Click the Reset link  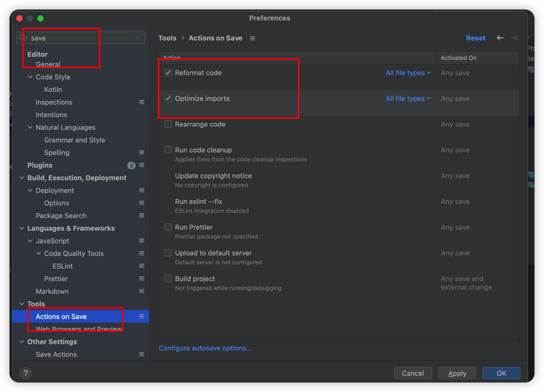[x=476, y=38]
